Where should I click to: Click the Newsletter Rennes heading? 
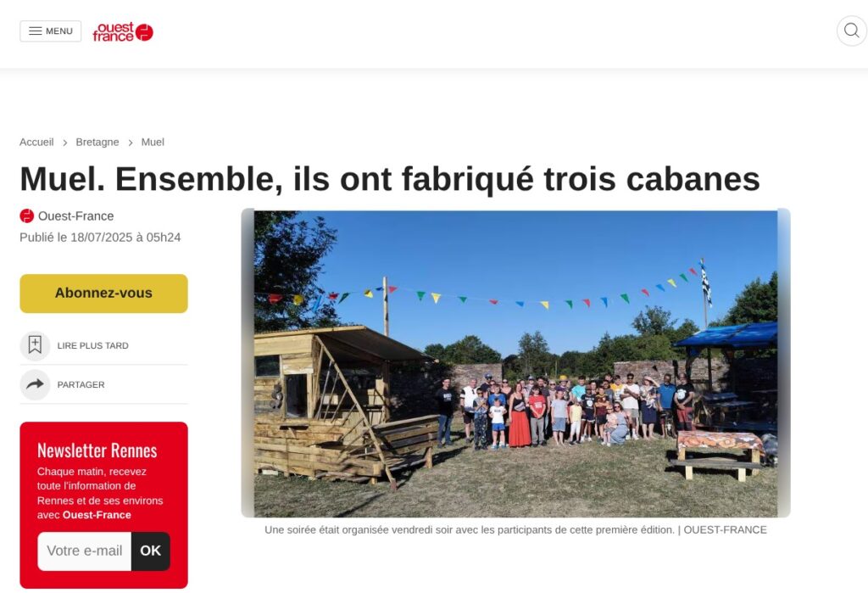(x=97, y=450)
